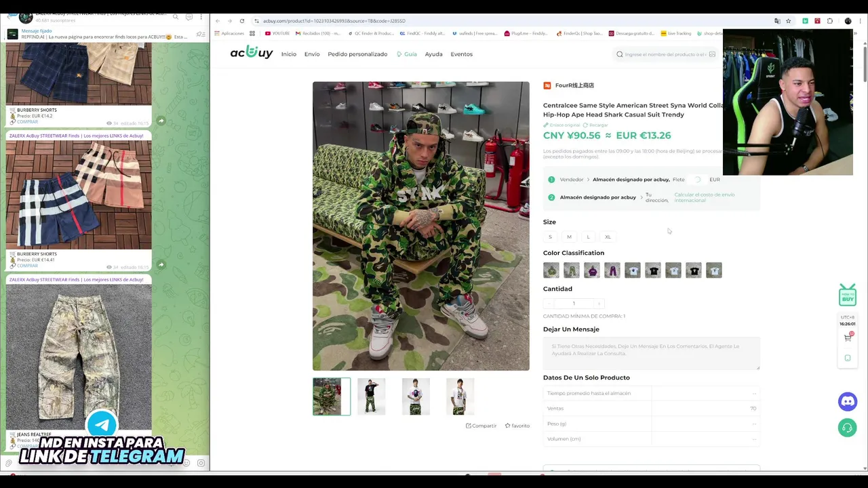Click the main product image

pos(420,226)
